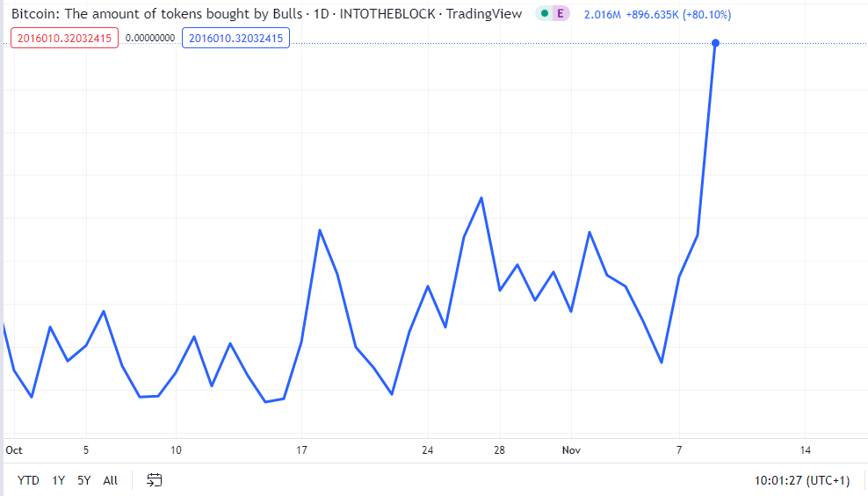Open timezone menu at 10:01:27 (UTC+1)

click(x=801, y=480)
